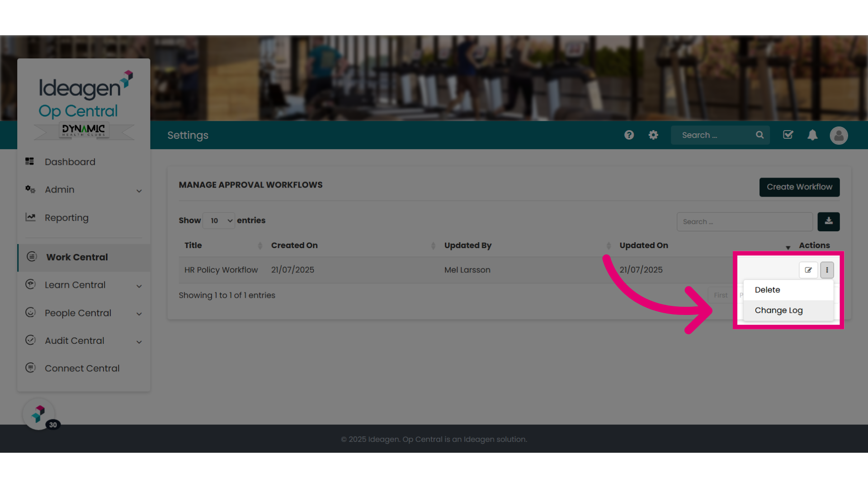Toggle the three-dot actions menu for HR Policy Workflow

[x=827, y=270]
